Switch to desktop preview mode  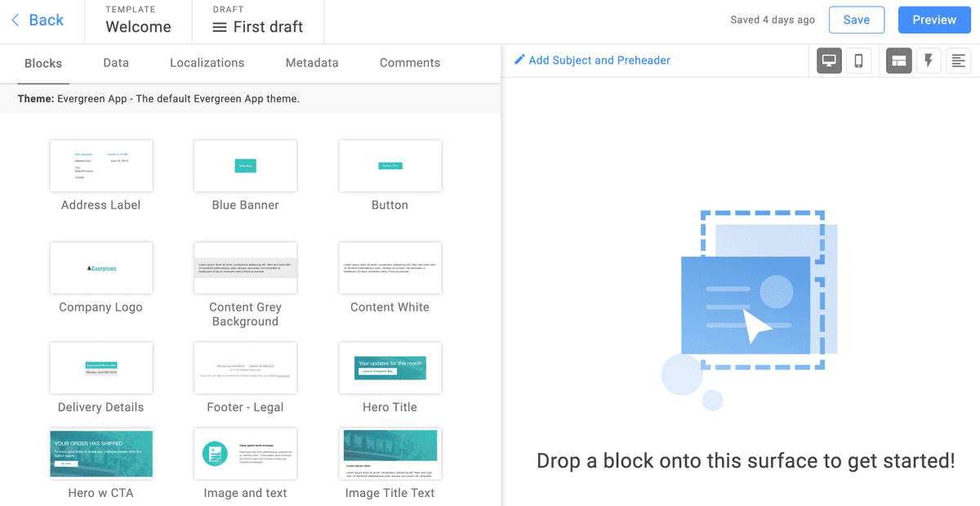pyautogui.click(x=829, y=60)
